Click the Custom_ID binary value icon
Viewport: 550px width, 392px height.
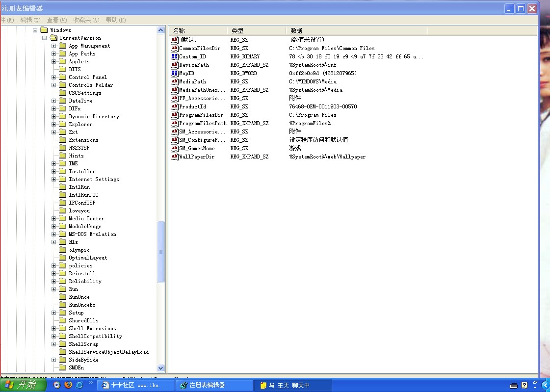tap(174, 56)
